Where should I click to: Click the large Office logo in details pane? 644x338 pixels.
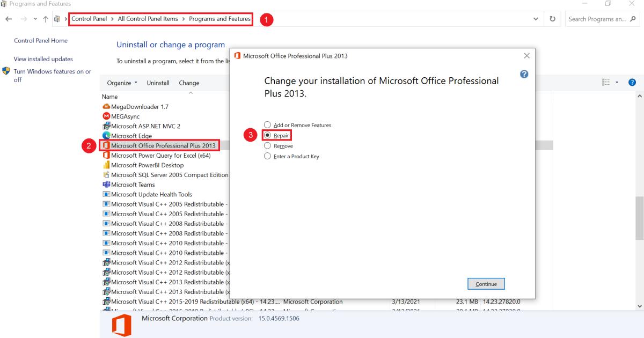121,326
